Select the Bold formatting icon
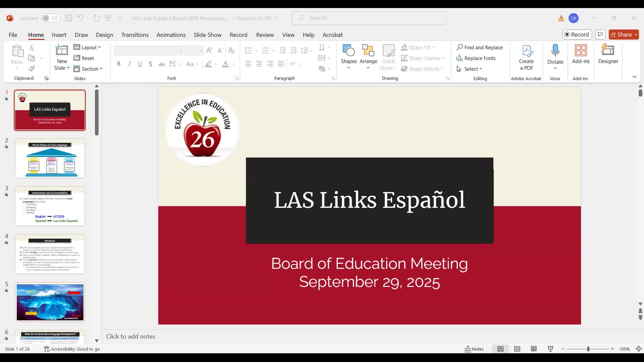The height and width of the screenshot is (362, 644). tap(119, 64)
